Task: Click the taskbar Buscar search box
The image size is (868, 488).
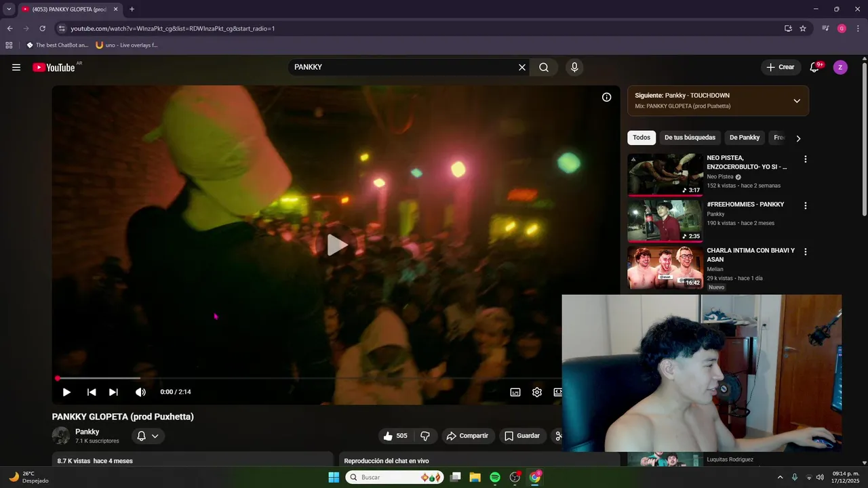Action: click(x=395, y=477)
